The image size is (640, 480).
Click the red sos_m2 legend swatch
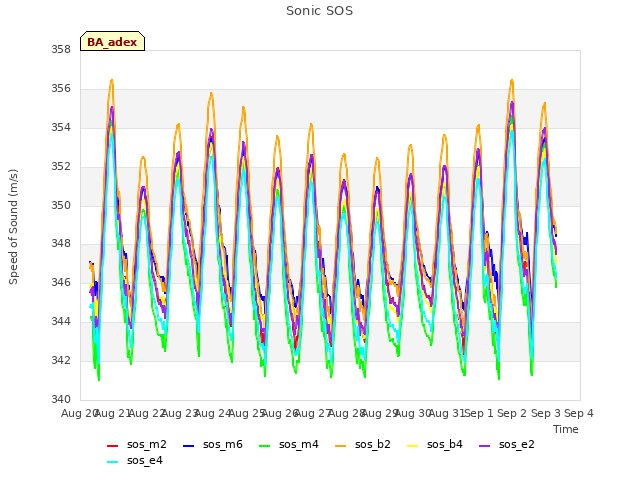[112, 446]
